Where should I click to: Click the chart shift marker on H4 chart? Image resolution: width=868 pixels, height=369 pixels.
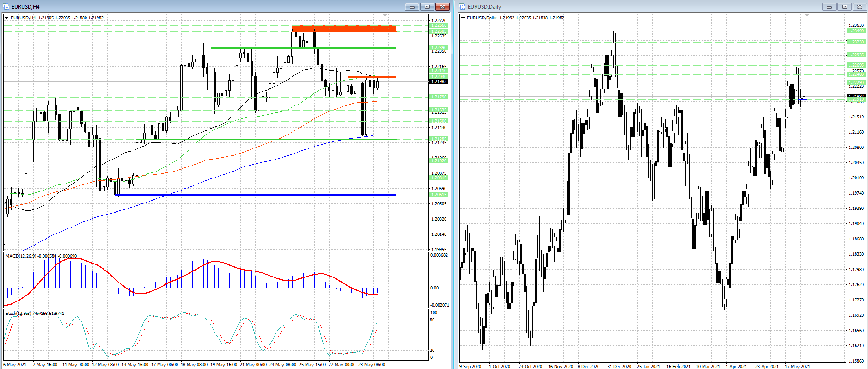pos(385,16)
